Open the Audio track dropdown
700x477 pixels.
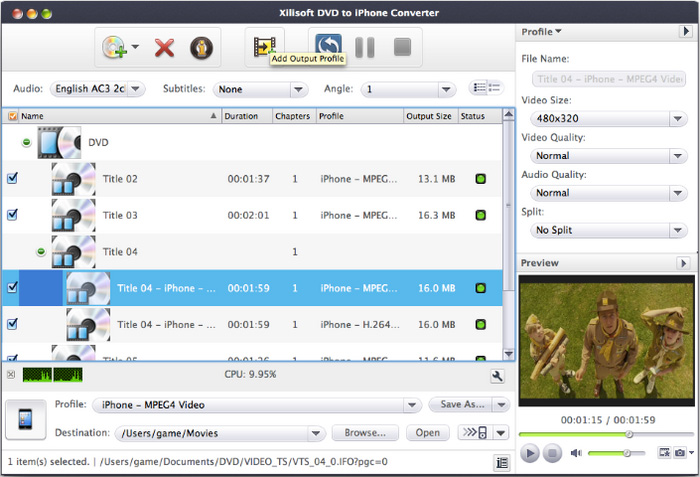[x=97, y=89]
